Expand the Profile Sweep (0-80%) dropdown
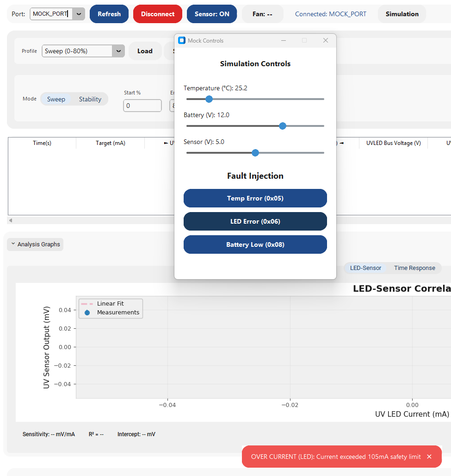 click(118, 51)
